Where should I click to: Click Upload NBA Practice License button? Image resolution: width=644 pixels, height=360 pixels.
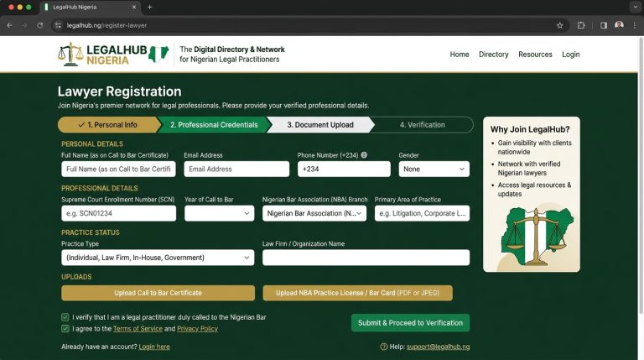(x=357, y=293)
